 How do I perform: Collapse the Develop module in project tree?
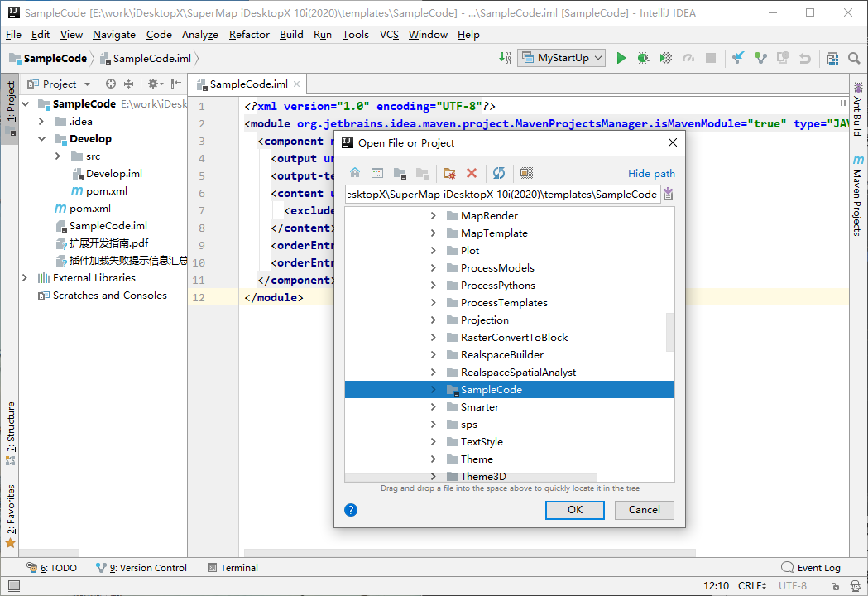click(41, 139)
